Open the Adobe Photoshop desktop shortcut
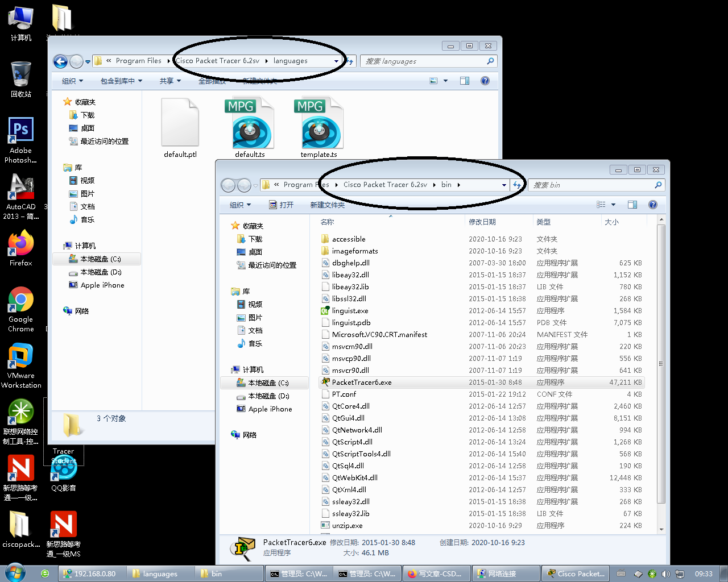Image resolution: width=728 pixels, height=582 pixels. (x=20, y=140)
